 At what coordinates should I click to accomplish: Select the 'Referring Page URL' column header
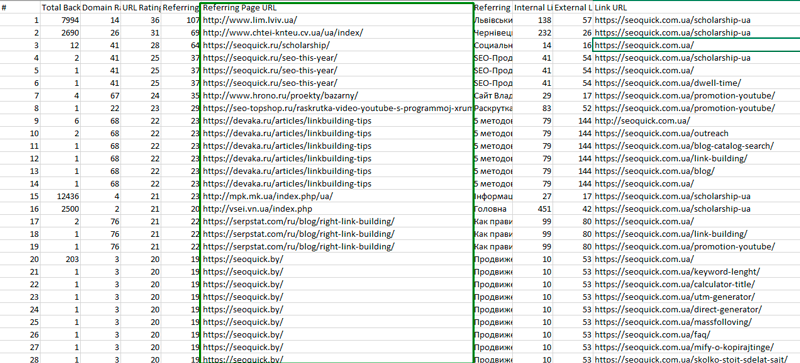click(336, 8)
